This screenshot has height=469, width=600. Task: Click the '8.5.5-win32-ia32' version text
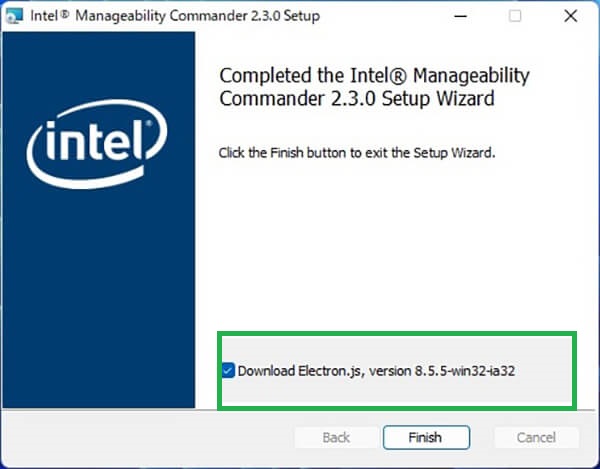[465, 371]
